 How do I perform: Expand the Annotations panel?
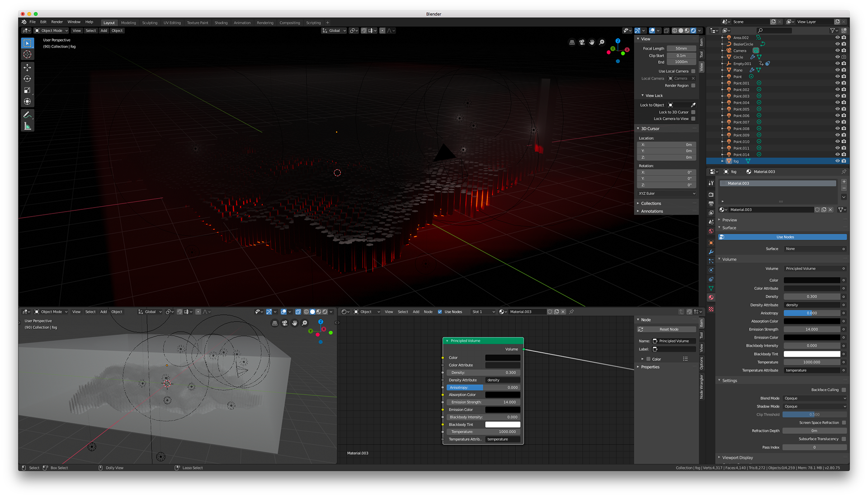coord(651,211)
